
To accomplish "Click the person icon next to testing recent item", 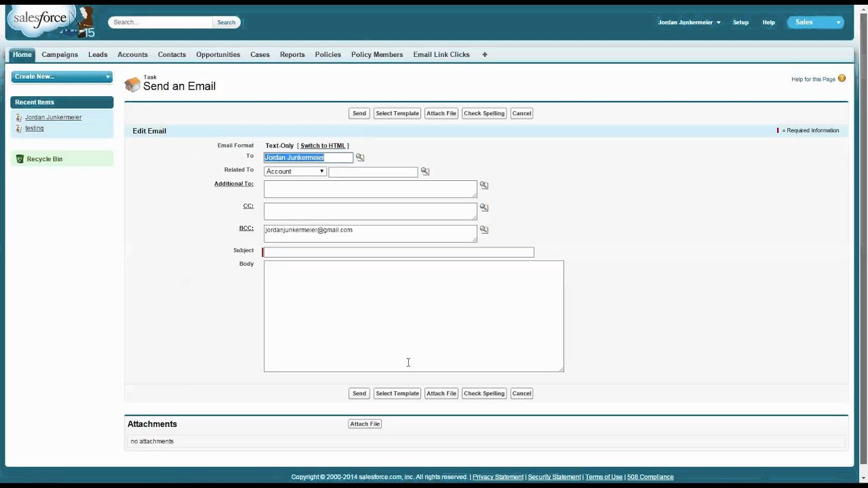I will click(19, 128).
